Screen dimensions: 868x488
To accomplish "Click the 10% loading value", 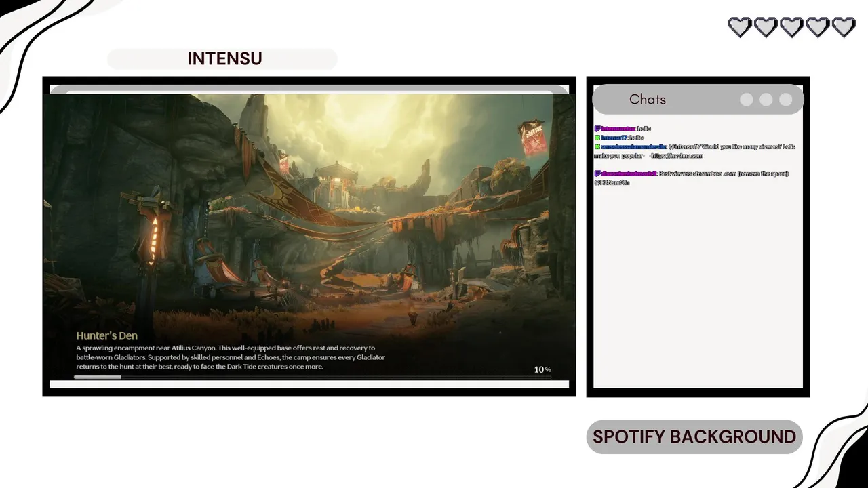I will click(x=542, y=369).
